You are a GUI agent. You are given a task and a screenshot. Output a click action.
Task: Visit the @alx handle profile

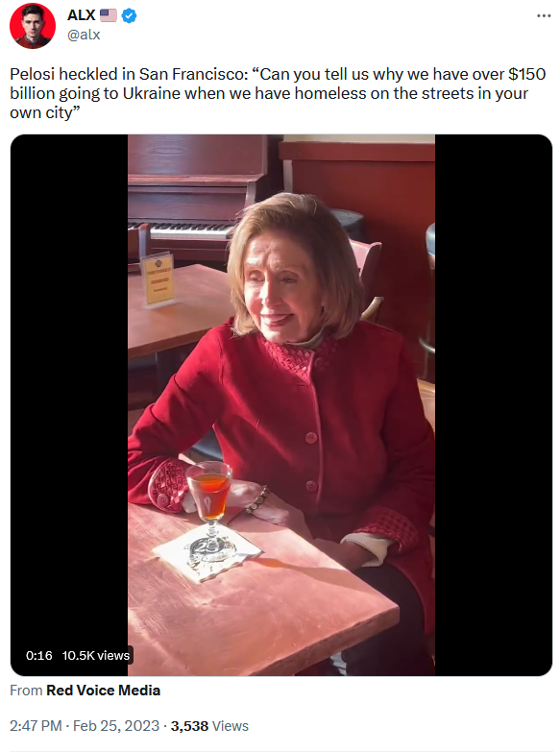(x=84, y=35)
